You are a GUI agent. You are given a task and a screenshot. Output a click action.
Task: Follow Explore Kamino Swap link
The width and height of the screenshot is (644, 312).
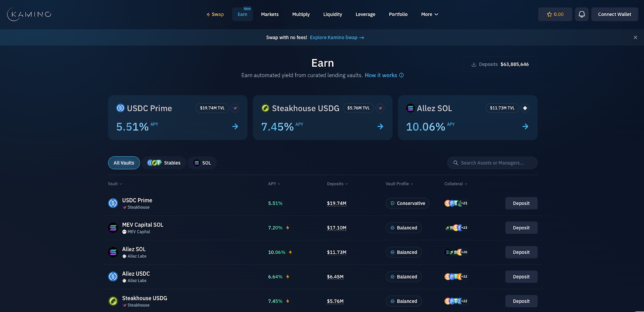337,37
